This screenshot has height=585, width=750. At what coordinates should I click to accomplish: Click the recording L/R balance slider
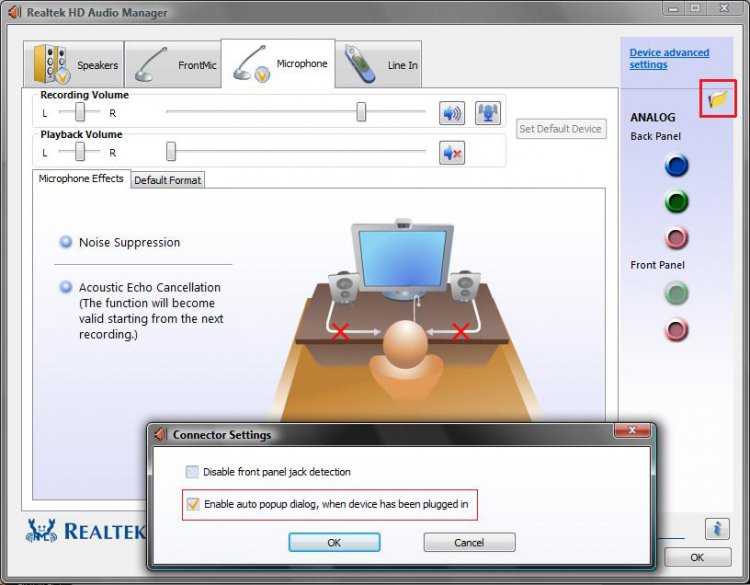79,112
